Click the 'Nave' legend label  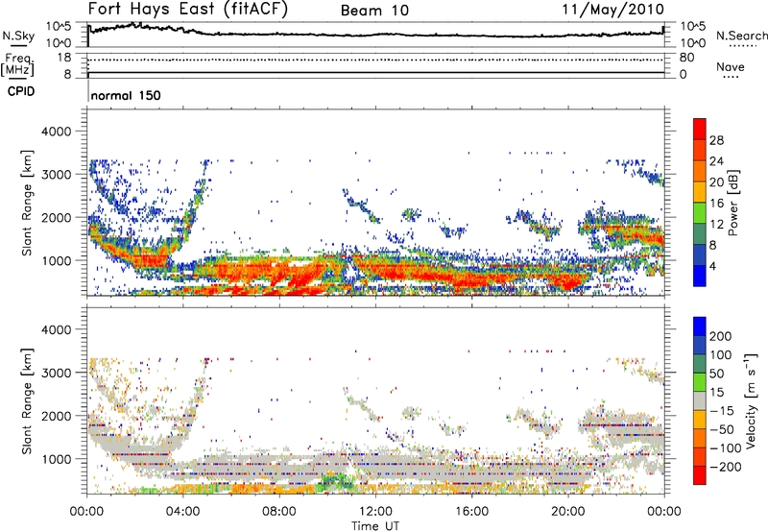731,66
